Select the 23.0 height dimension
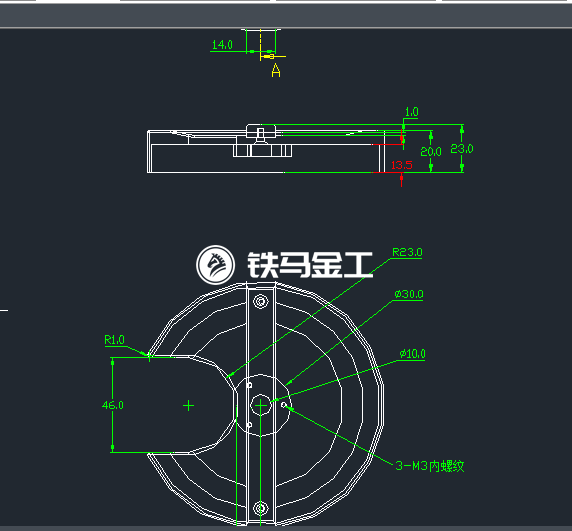572x531 pixels. pos(462,148)
